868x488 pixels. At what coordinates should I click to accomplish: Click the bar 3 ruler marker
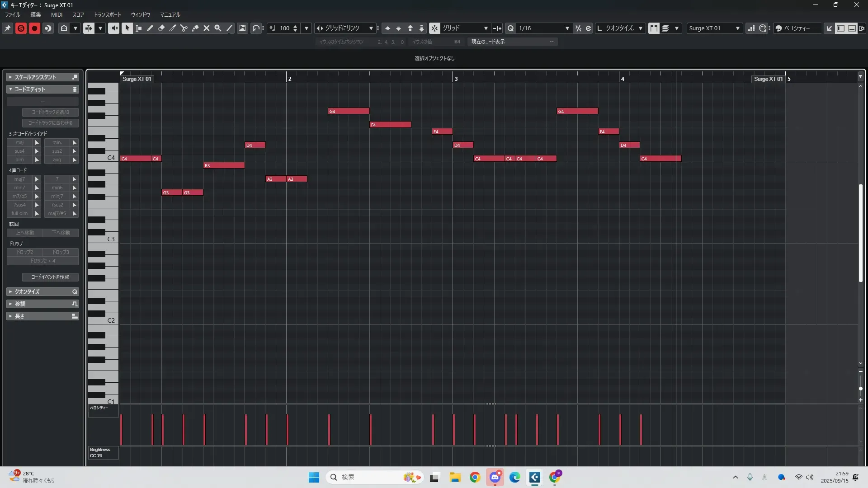[x=456, y=79]
